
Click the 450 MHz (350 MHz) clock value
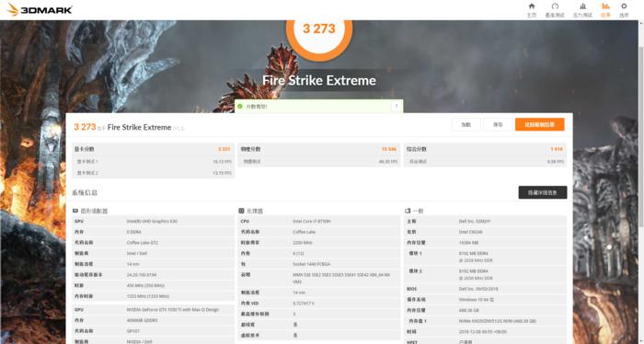pyautogui.click(x=145, y=285)
